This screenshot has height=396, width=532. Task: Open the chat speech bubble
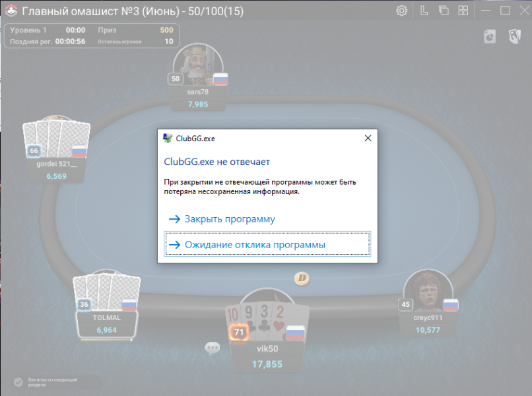(x=212, y=347)
